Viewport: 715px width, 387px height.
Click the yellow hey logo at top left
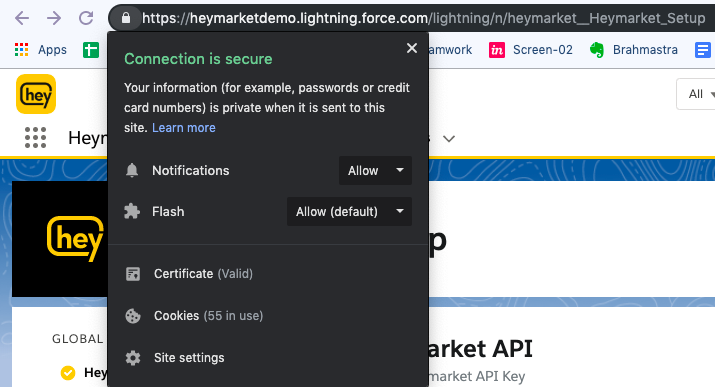tap(36, 94)
